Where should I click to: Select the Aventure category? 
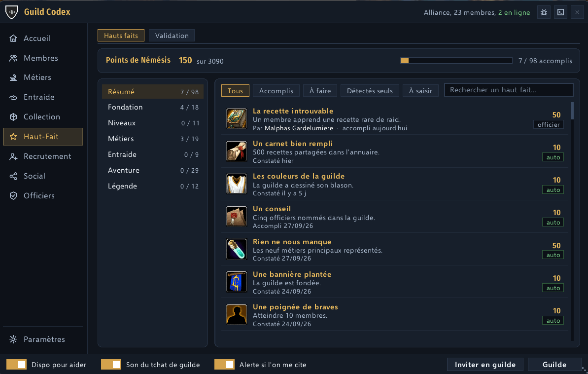[153, 171]
